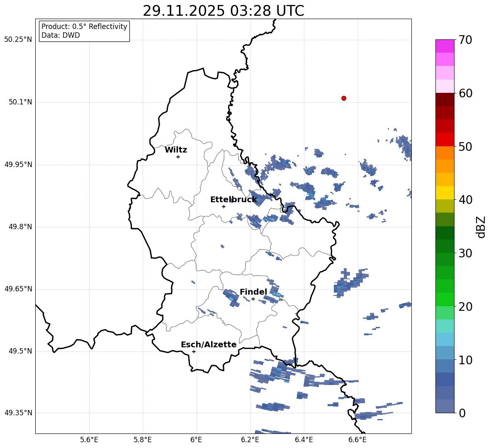Click the colorbar tick label 40
491x448 pixels.
[465, 200]
